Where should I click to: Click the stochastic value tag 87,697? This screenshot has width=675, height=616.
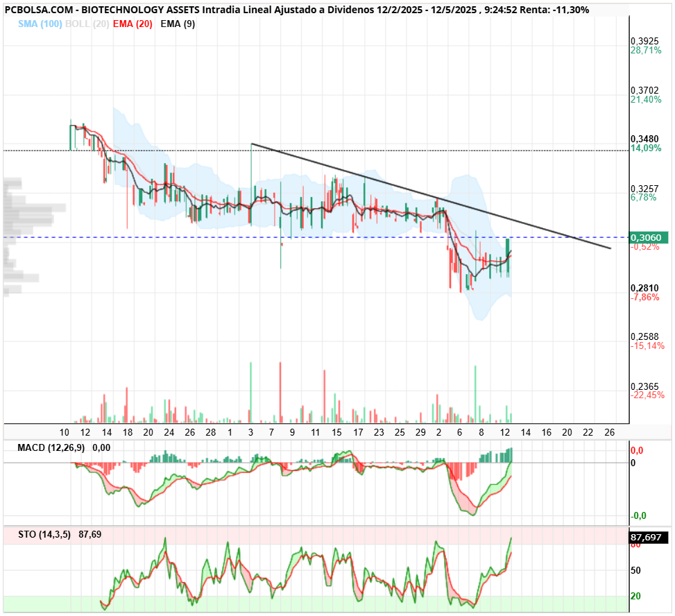(649, 537)
